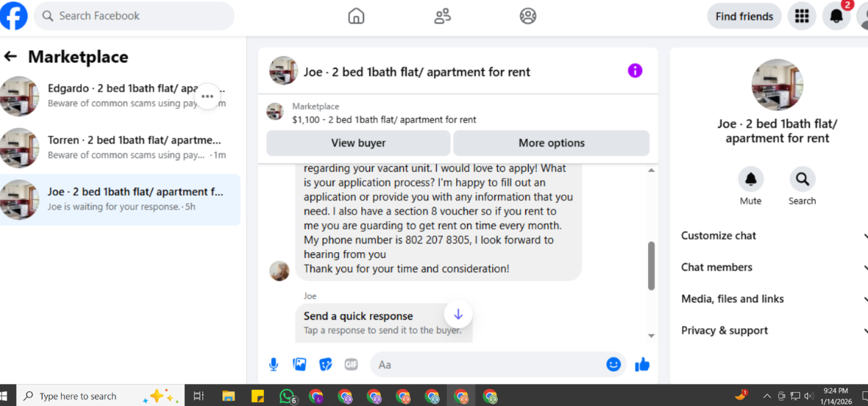Click the purple conversation info icon
868x406 pixels.
[635, 71]
